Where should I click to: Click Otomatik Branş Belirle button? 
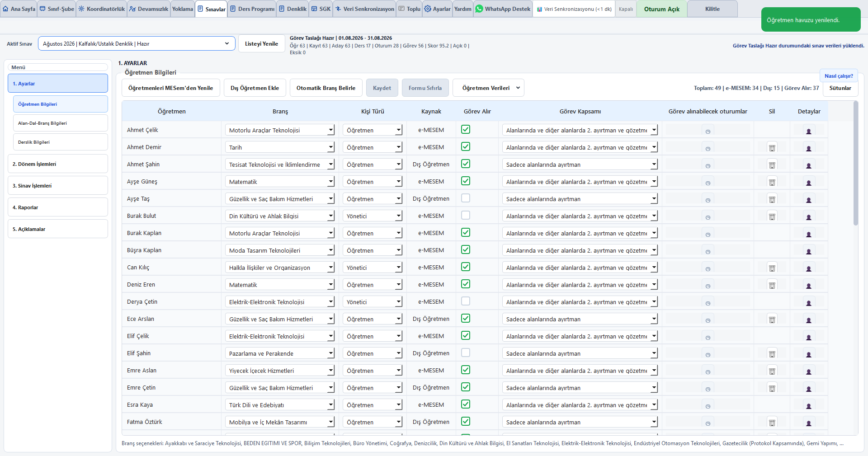[326, 88]
